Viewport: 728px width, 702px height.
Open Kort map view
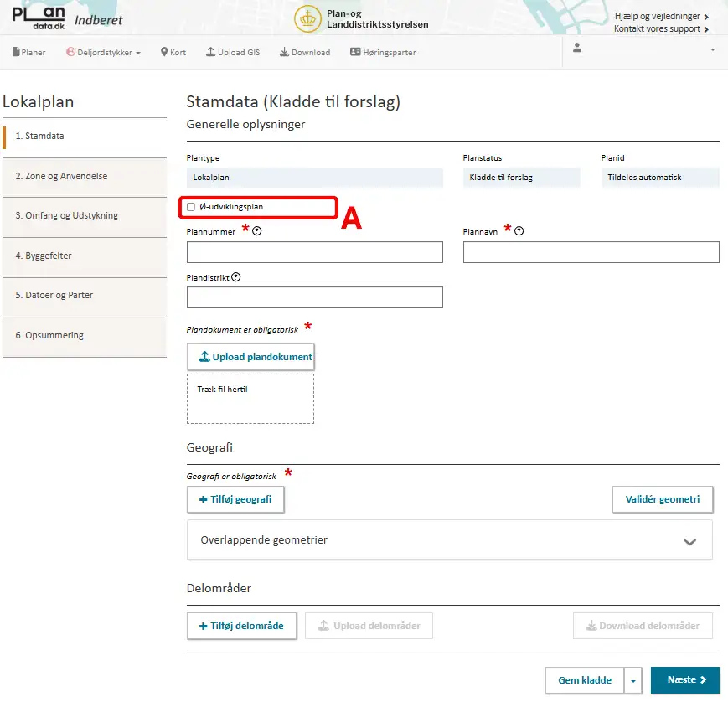coord(173,52)
